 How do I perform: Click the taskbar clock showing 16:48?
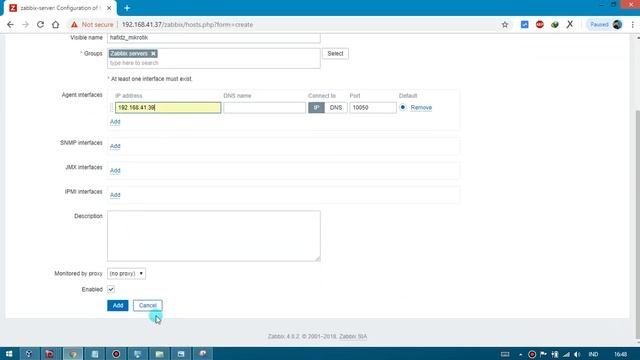[620, 354]
